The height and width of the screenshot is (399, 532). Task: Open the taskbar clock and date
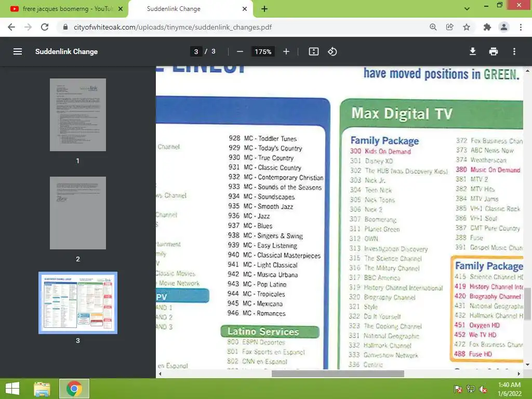click(x=509, y=389)
